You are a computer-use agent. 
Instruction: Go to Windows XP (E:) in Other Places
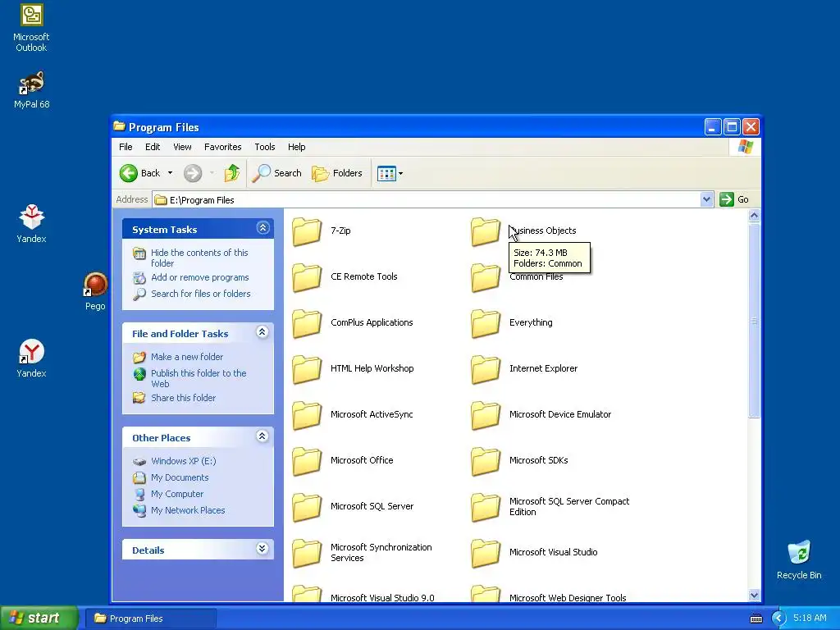tap(183, 461)
